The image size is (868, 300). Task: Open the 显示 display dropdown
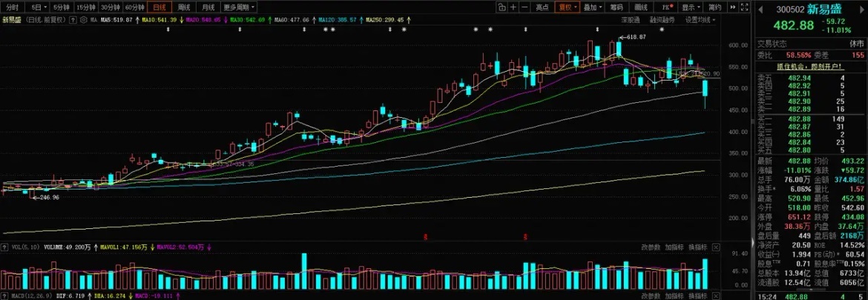coord(691,7)
